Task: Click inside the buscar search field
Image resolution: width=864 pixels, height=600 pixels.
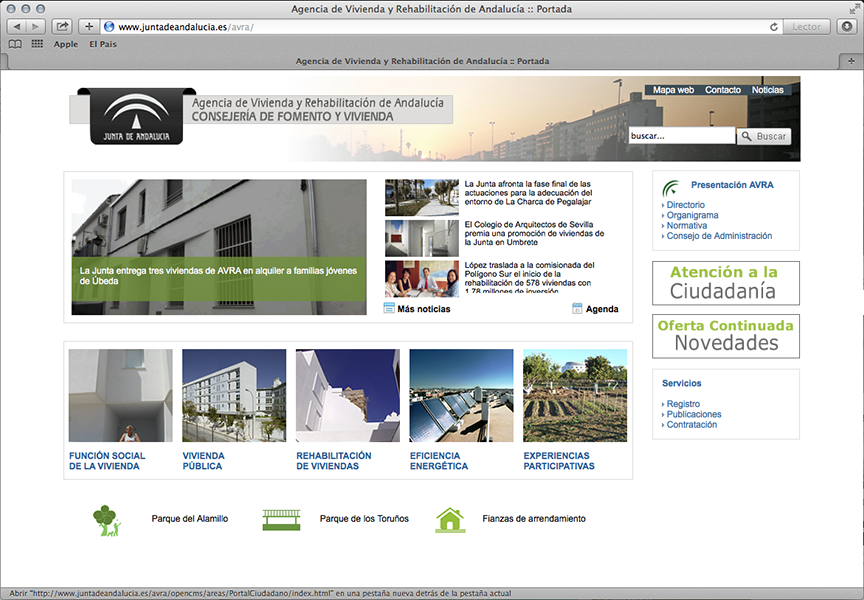Action: (x=681, y=136)
